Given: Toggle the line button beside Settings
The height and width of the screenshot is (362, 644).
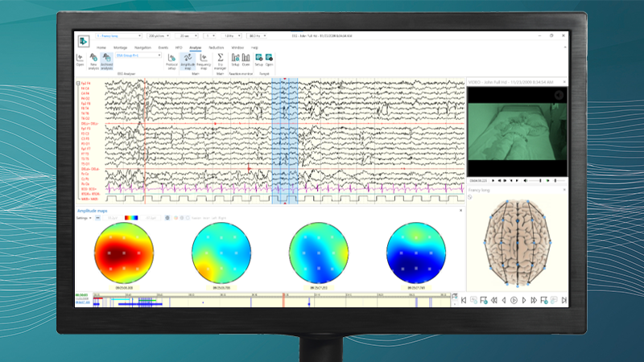Looking at the screenshot, I should (x=97, y=218).
